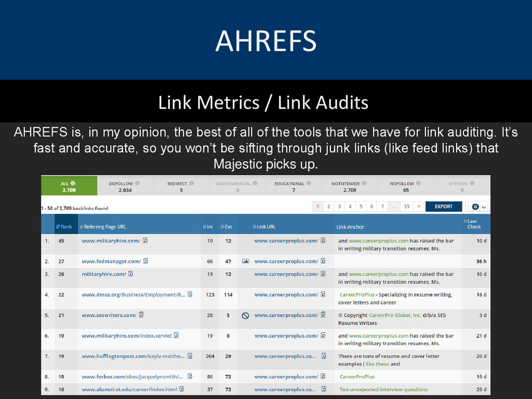Click info icon beside DOFOLLOW
The image size is (532, 399).
tap(137, 183)
